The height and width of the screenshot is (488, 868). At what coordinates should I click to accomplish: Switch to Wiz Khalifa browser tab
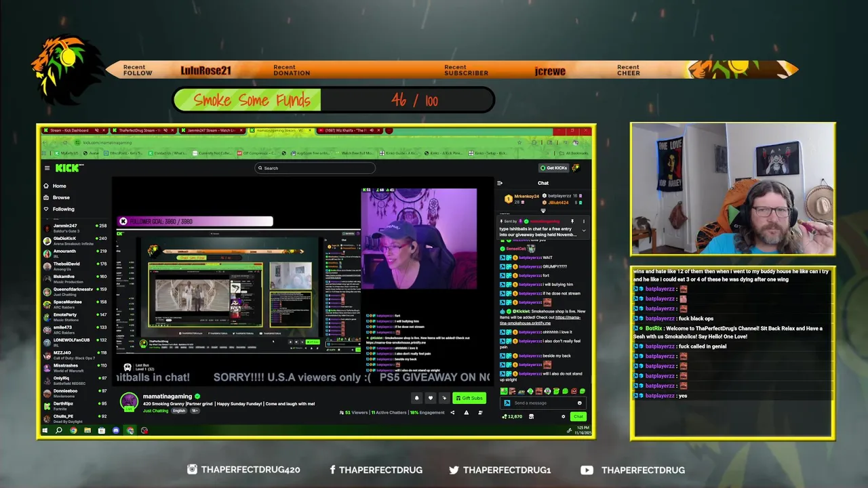[349, 130]
